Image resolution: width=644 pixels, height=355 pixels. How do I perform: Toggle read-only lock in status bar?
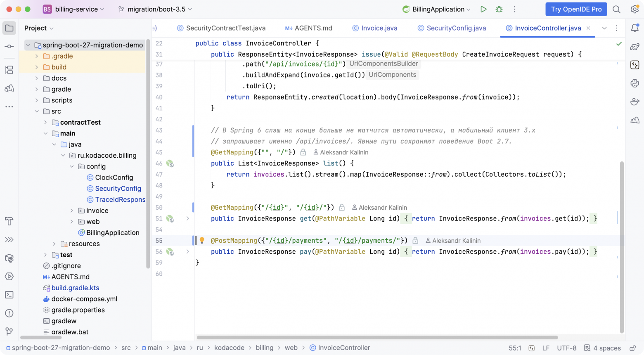point(632,348)
